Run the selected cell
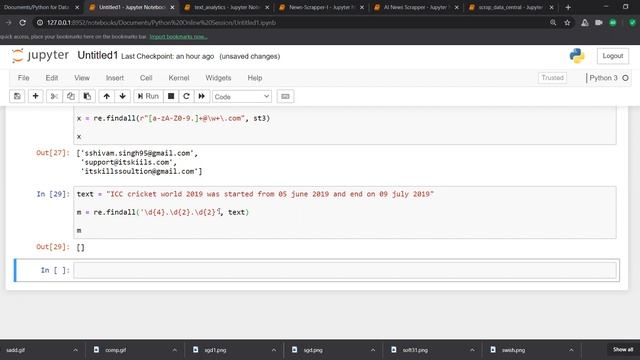 148,96
